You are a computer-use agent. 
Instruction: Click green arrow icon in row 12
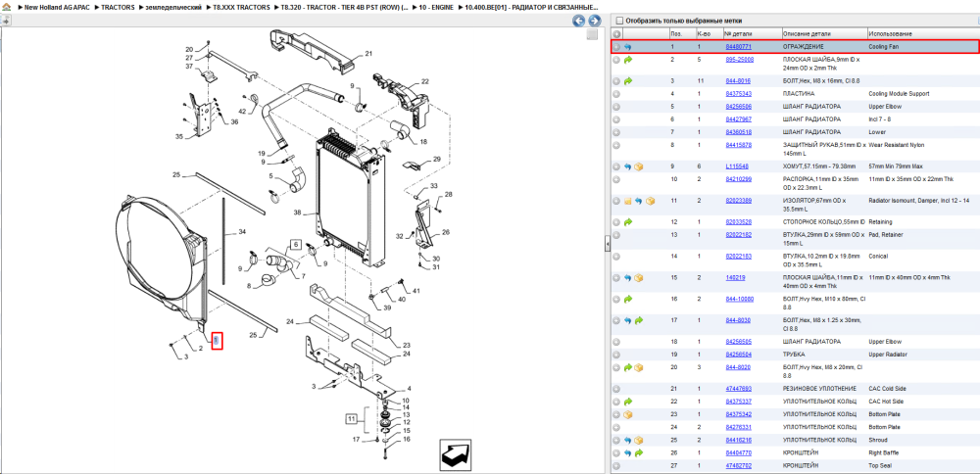[x=628, y=221]
